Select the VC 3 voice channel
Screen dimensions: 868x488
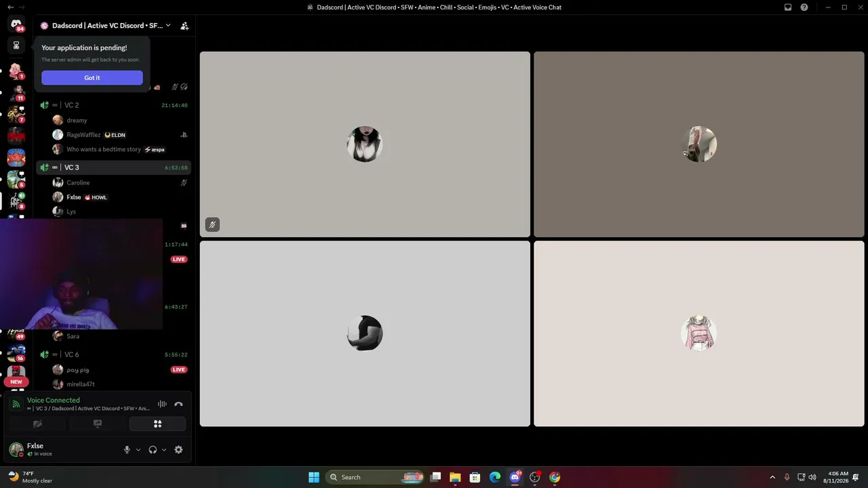click(113, 167)
